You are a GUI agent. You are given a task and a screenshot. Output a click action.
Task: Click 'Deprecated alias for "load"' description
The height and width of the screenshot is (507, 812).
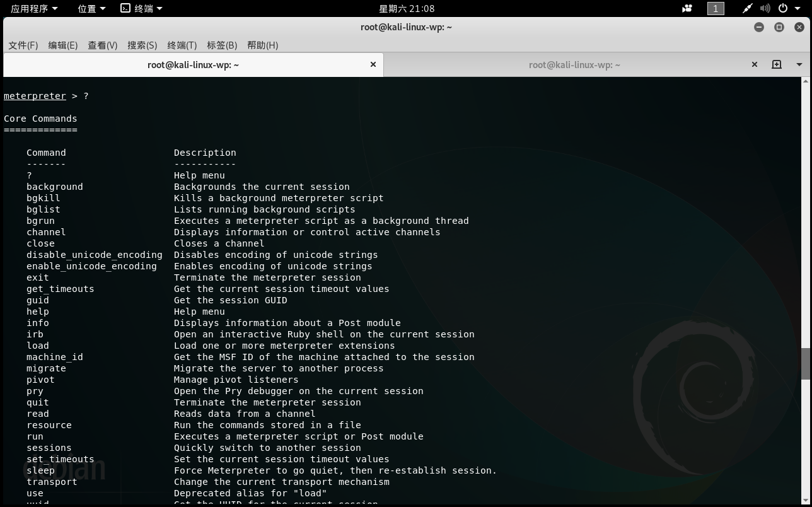250,493
